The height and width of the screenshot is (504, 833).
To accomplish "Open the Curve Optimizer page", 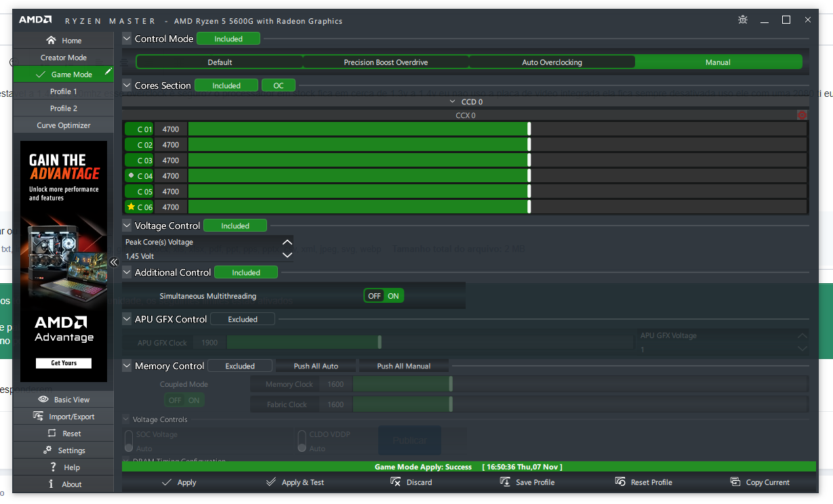I will 63,125.
